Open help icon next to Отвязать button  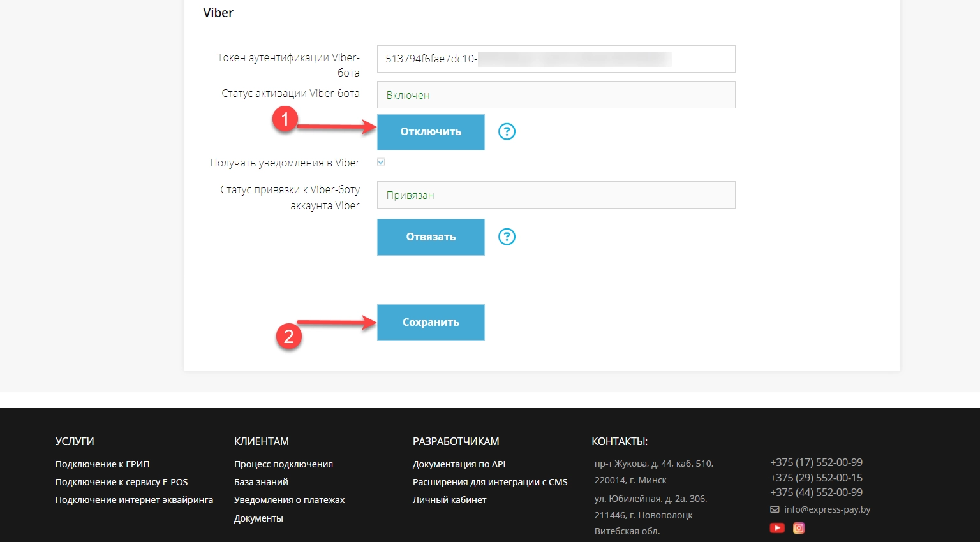pos(507,237)
